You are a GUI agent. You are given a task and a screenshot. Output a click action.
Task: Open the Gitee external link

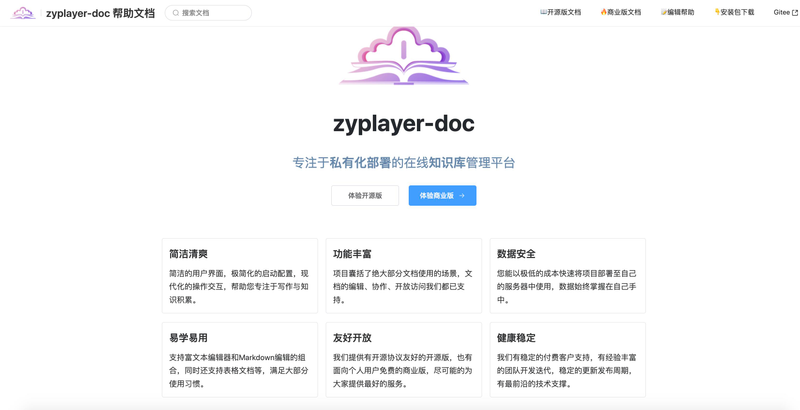[786, 12]
